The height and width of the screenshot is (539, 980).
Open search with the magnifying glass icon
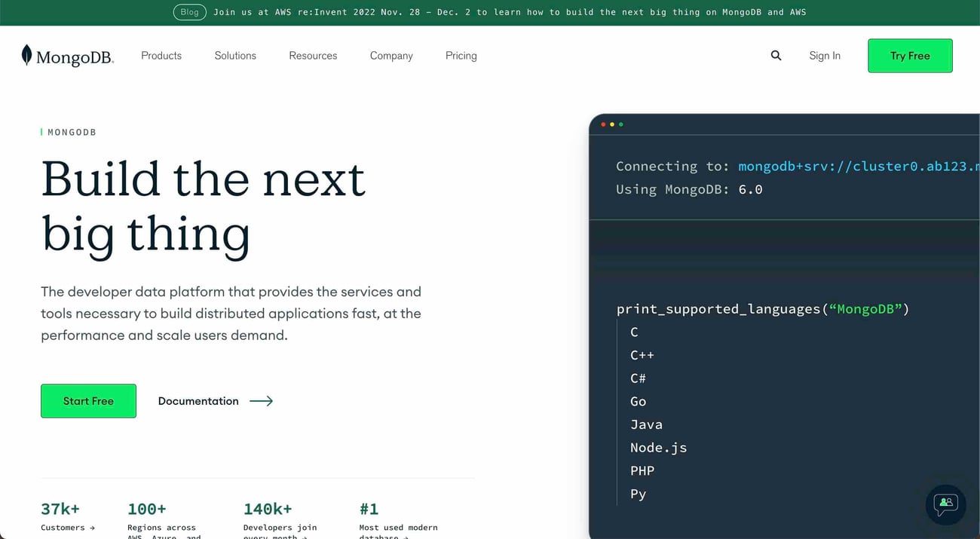click(776, 56)
